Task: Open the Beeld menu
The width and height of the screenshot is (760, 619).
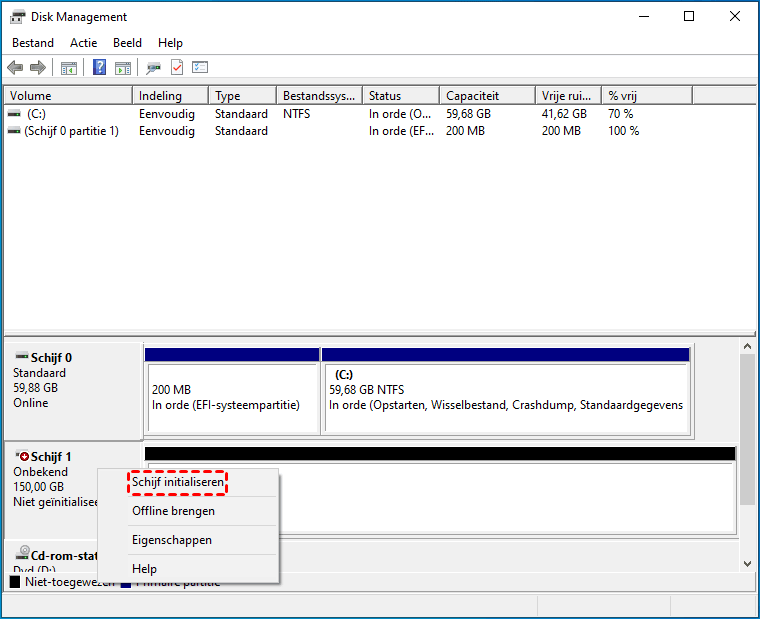Action: (x=127, y=43)
